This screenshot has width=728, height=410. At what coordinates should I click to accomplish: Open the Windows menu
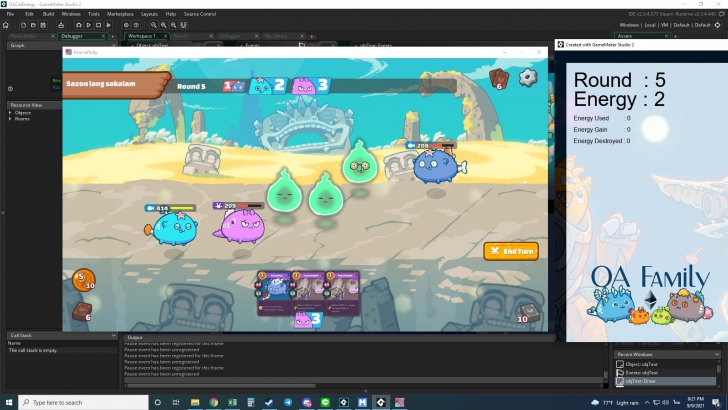point(71,14)
